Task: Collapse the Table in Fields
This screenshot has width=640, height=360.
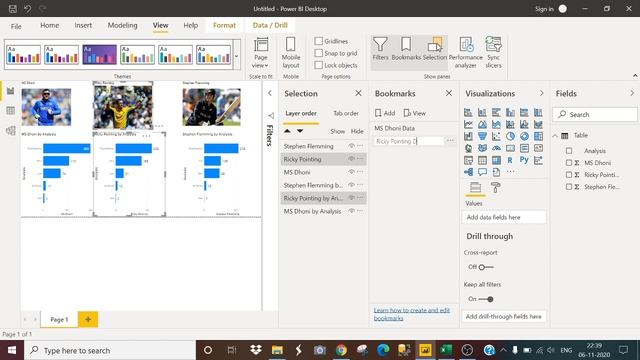Action: point(555,136)
